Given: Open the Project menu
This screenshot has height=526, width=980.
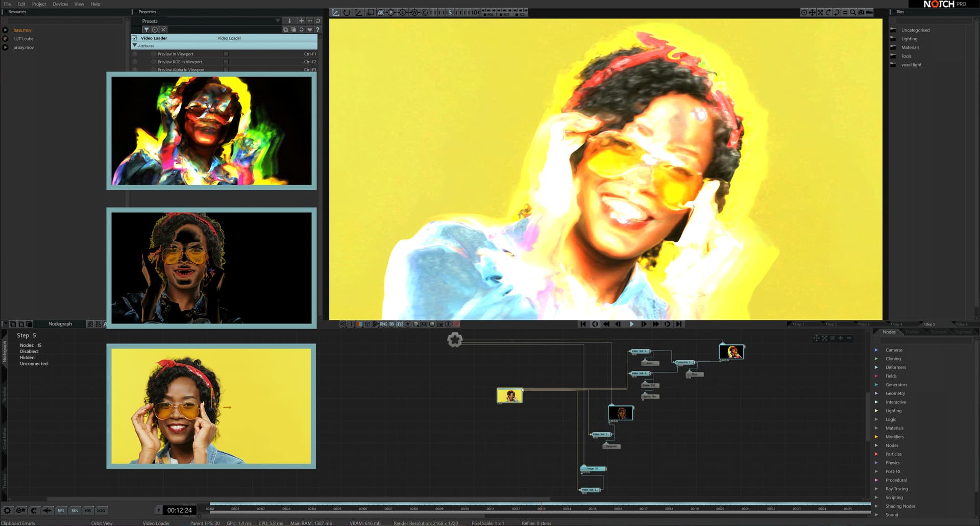Looking at the screenshot, I should 39,4.
